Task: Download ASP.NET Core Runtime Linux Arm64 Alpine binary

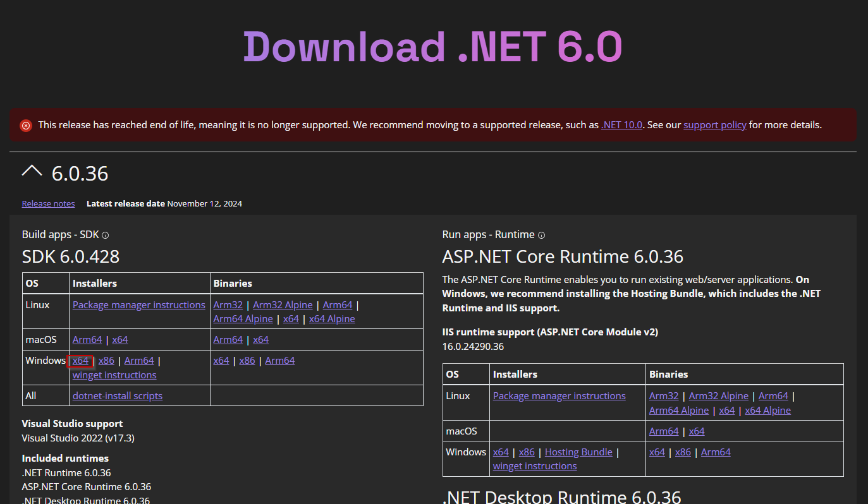Action: 679,411
